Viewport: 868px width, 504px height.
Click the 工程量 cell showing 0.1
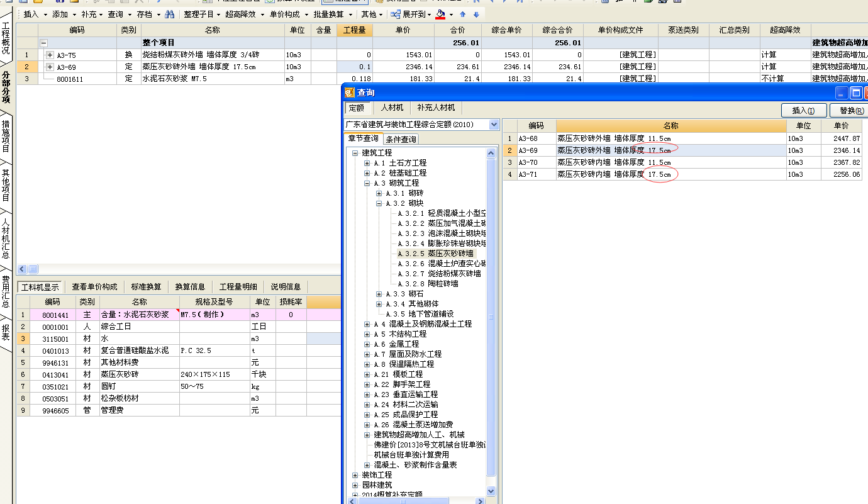point(355,67)
